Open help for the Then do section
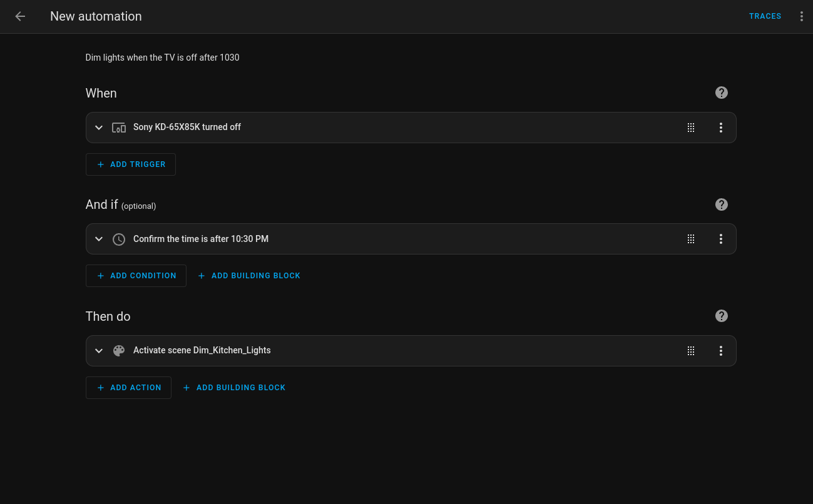The height and width of the screenshot is (504, 813). [x=721, y=316]
